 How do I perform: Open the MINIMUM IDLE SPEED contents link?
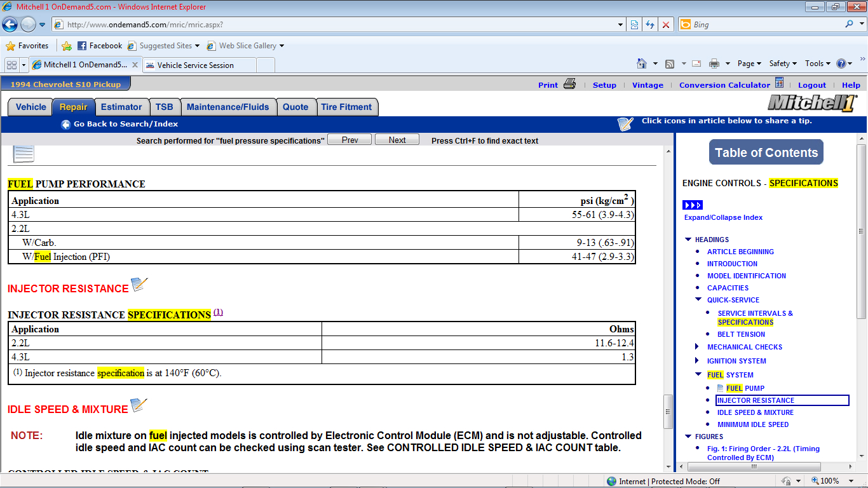[753, 424]
